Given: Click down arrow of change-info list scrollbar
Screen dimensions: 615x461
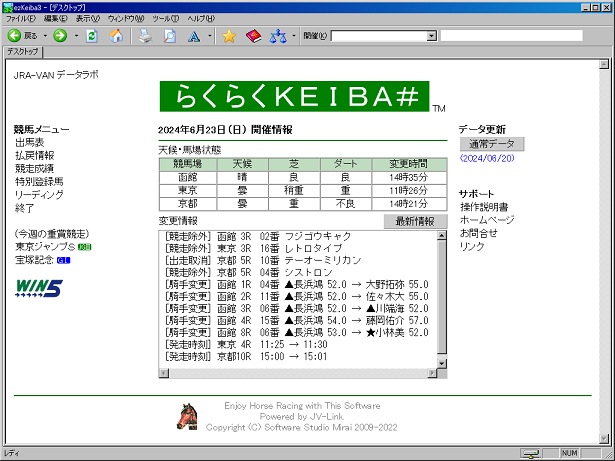Looking at the screenshot, I should [x=442, y=364].
